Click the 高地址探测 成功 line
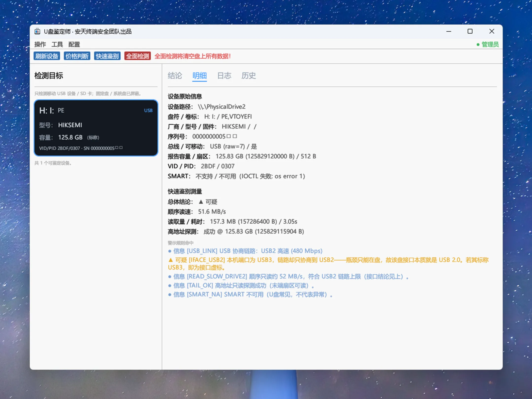 point(236,232)
